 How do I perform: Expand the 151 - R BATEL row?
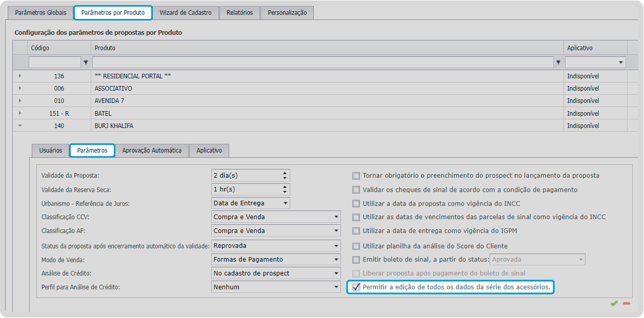(x=20, y=113)
